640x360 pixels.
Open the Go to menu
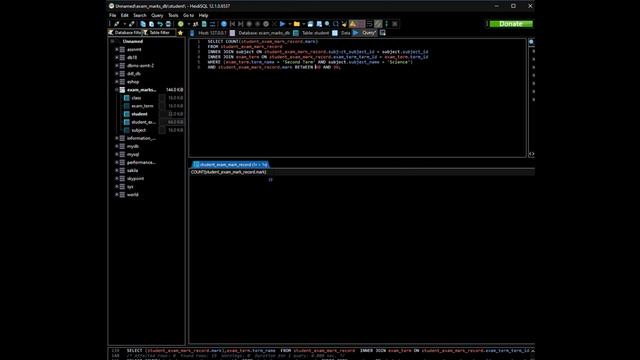pos(189,15)
